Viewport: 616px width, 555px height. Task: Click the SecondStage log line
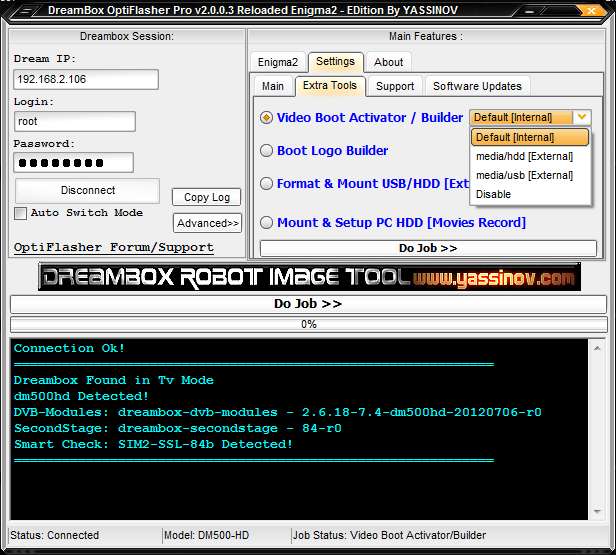[x=178, y=428]
